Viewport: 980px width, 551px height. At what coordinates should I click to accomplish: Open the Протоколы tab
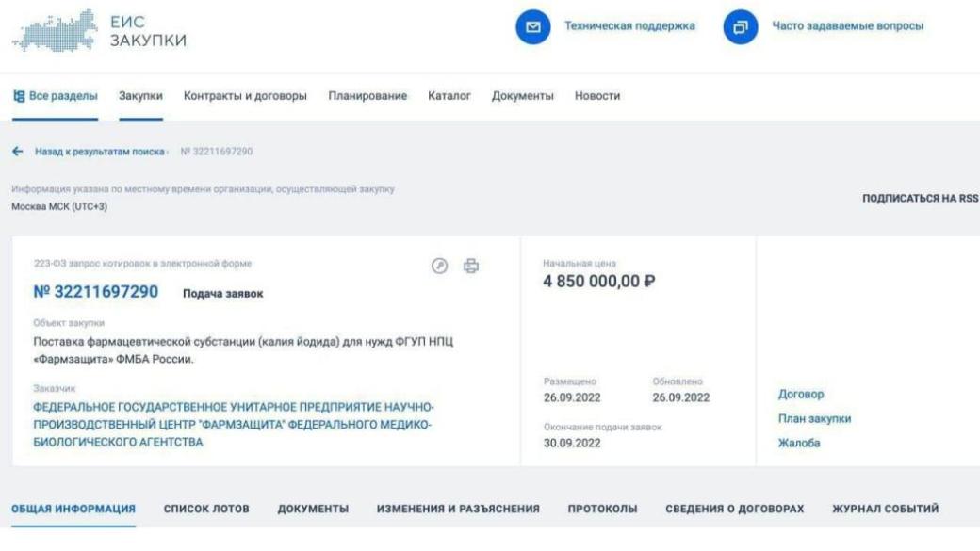pyautogui.click(x=602, y=510)
